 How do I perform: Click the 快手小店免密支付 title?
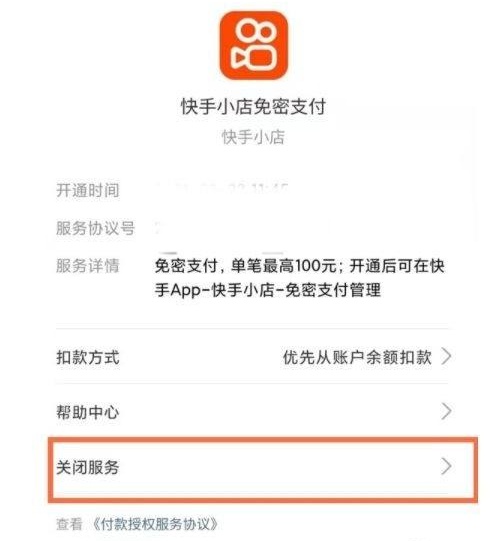point(254,106)
